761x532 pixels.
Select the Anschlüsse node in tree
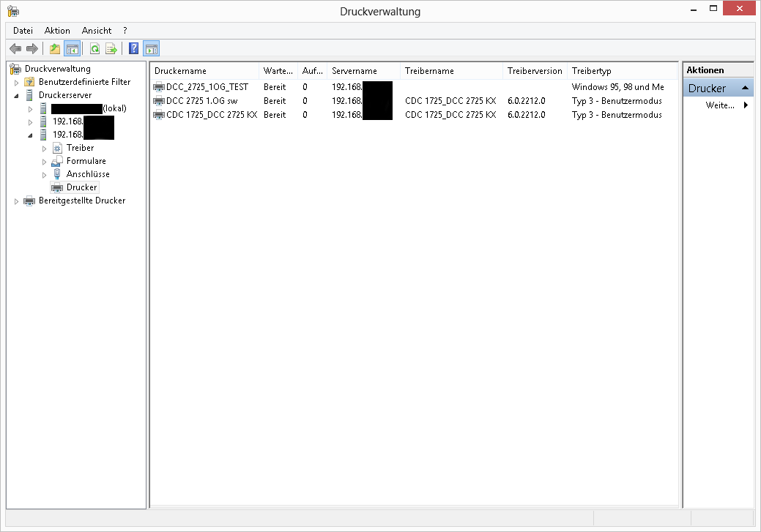88,174
